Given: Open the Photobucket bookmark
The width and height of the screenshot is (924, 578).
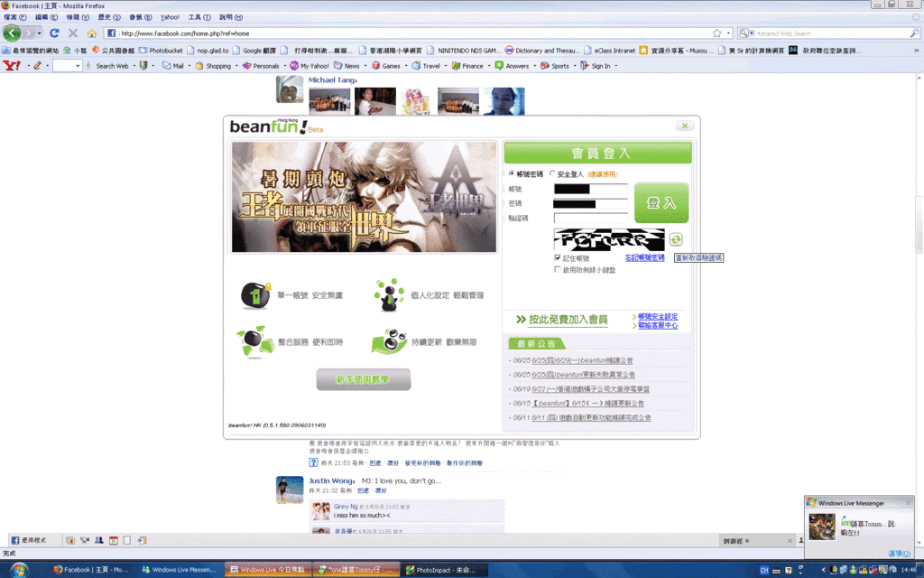Looking at the screenshot, I should [x=161, y=51].
